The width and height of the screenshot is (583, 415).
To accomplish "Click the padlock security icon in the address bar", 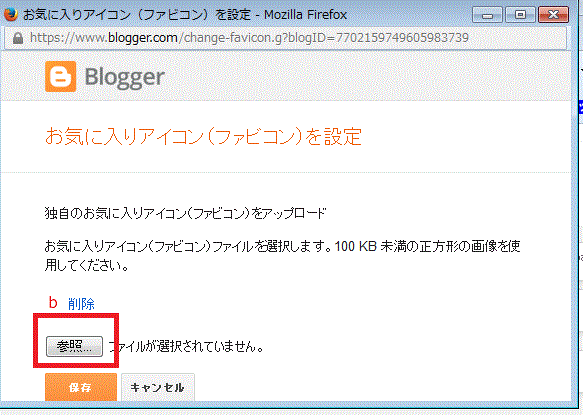I will click(x=17, y=38).
